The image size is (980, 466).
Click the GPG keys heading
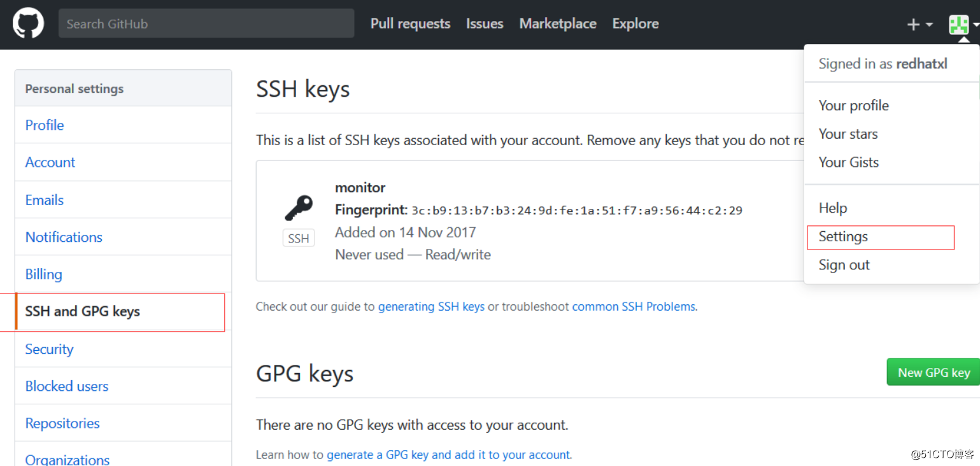[x=304, y=374]
